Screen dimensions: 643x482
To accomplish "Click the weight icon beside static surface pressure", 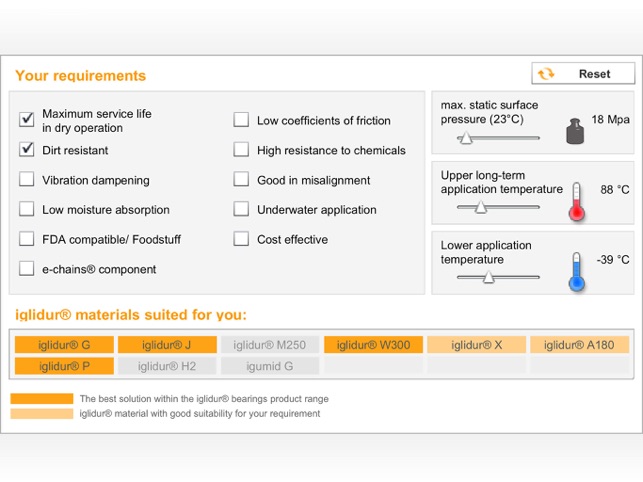I will point(574,130).
